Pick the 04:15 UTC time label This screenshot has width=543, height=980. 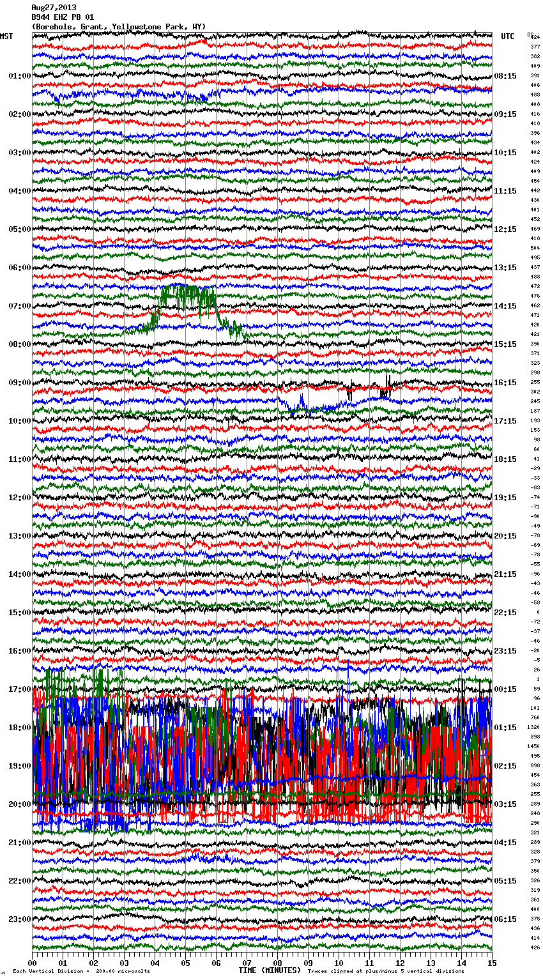click(x=505, y=843)
